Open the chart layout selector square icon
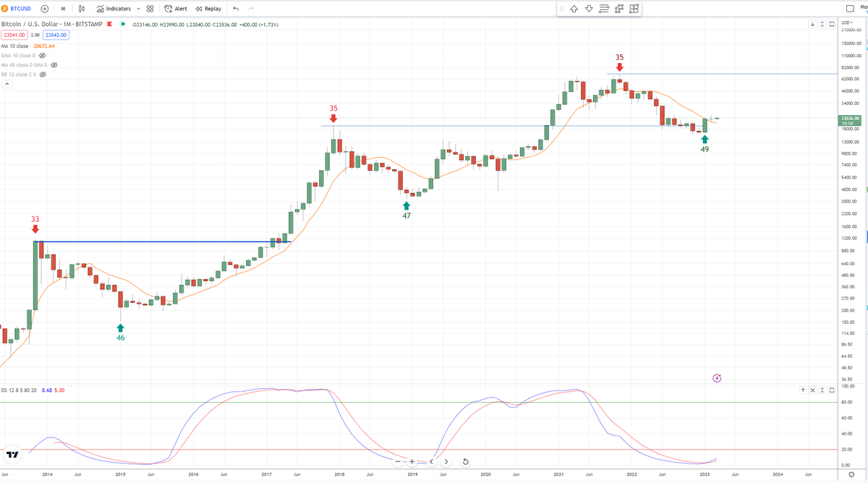Image resolution: width=868 pixels, height=483 pixels. coord(850,9)
